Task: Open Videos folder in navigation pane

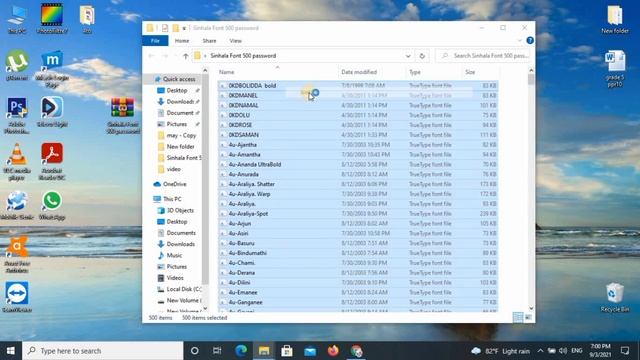Action: pyautogui.click(x=175, y=278)
